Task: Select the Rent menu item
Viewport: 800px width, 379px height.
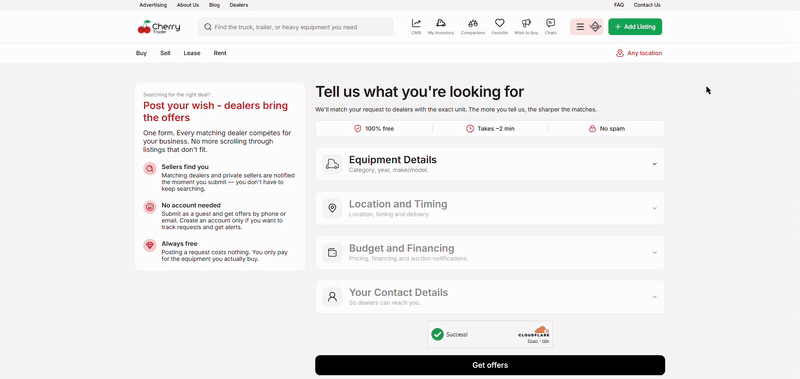Action: click(x=220, y=53)
